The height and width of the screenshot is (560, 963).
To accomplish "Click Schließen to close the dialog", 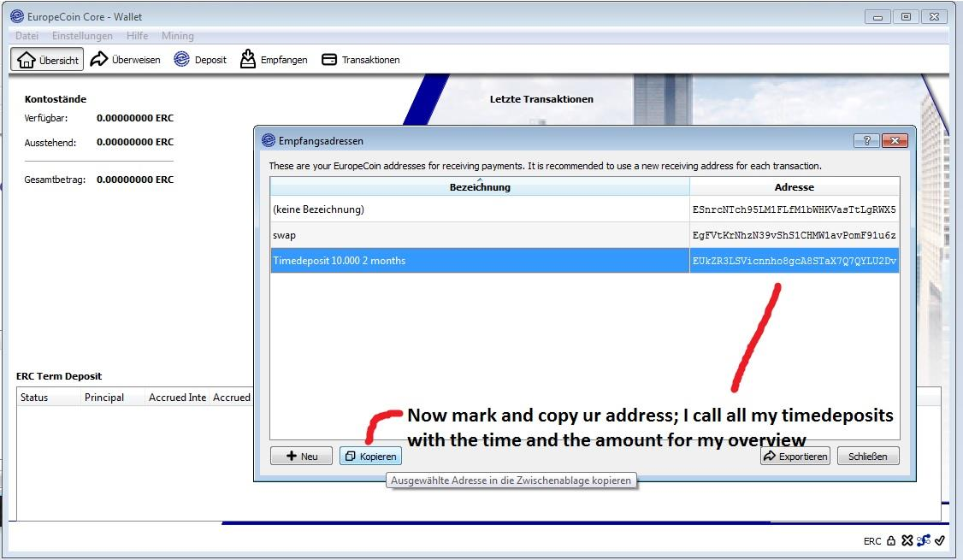I will pyautogui.click(x=868, y=456).
